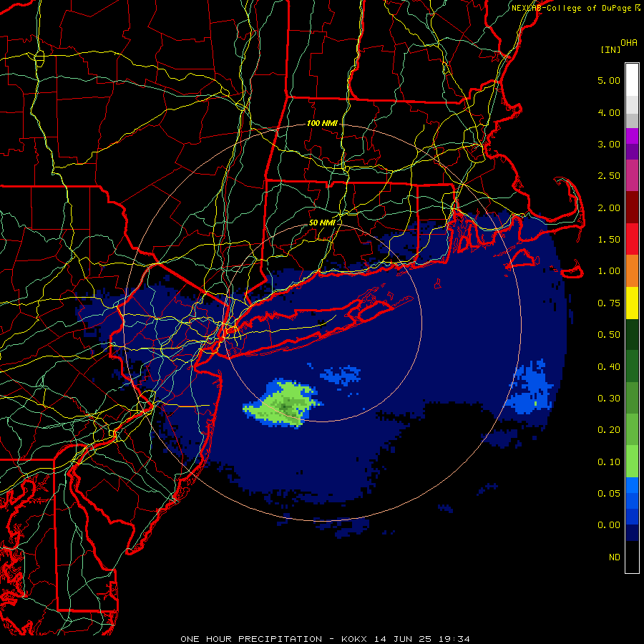Click the 0.75 legend value

(609, 303)
